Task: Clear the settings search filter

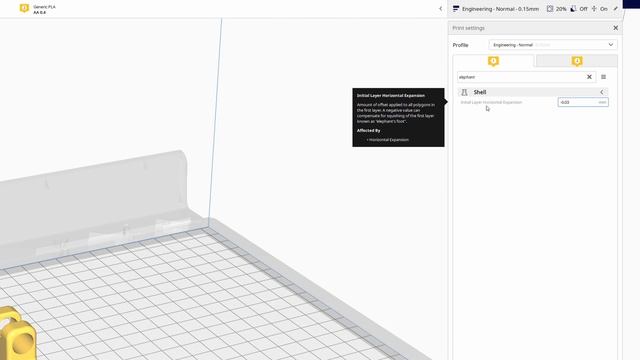Action: pyautogui.click(x=589, y=77)
